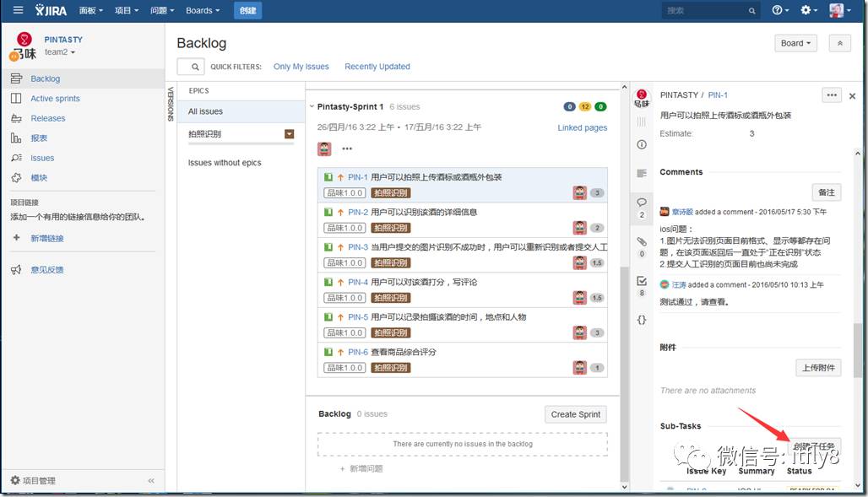Open the Boards dropdown menu
868x497 pixels.
click(x=203, y=10)
